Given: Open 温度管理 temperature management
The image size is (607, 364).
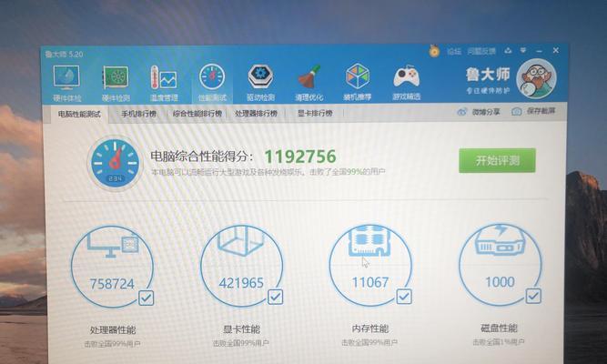Looking at the screenshot, I should (164, 83).
